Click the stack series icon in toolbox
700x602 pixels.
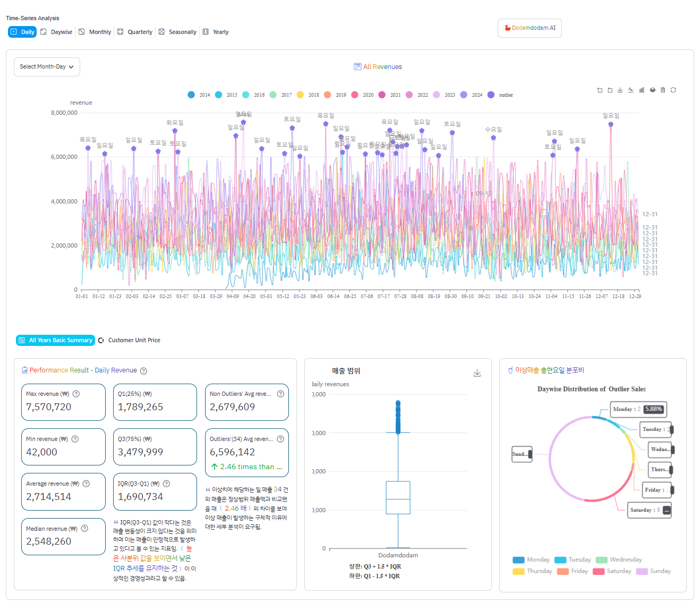652,90
